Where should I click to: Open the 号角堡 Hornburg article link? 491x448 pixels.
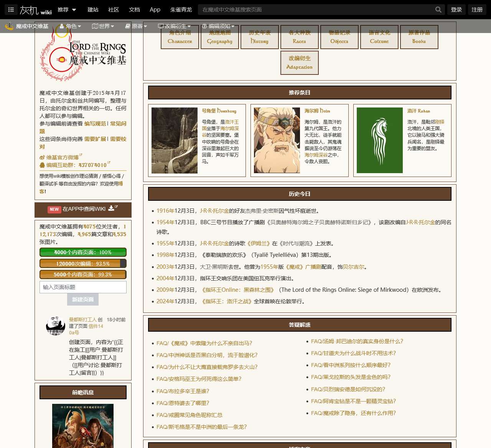pos(219,111)
